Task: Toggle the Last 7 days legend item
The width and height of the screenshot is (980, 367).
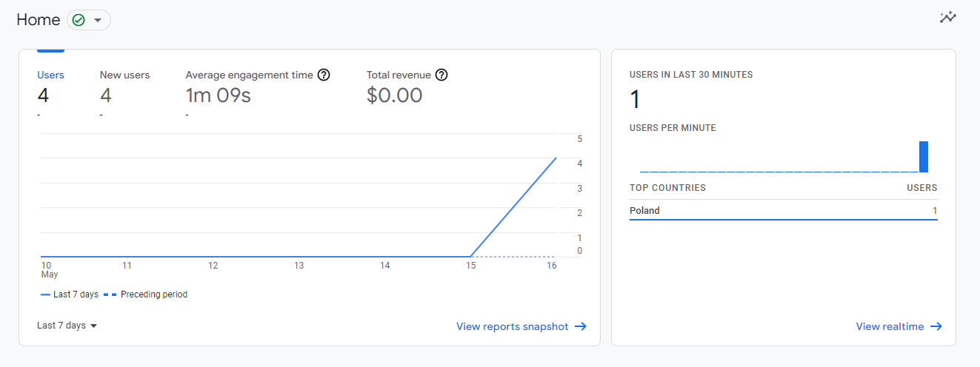Action: point(70,294)
